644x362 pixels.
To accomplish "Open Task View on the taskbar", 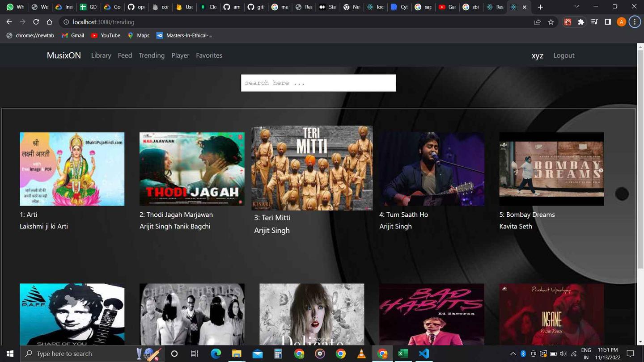I will coord(195,354).
